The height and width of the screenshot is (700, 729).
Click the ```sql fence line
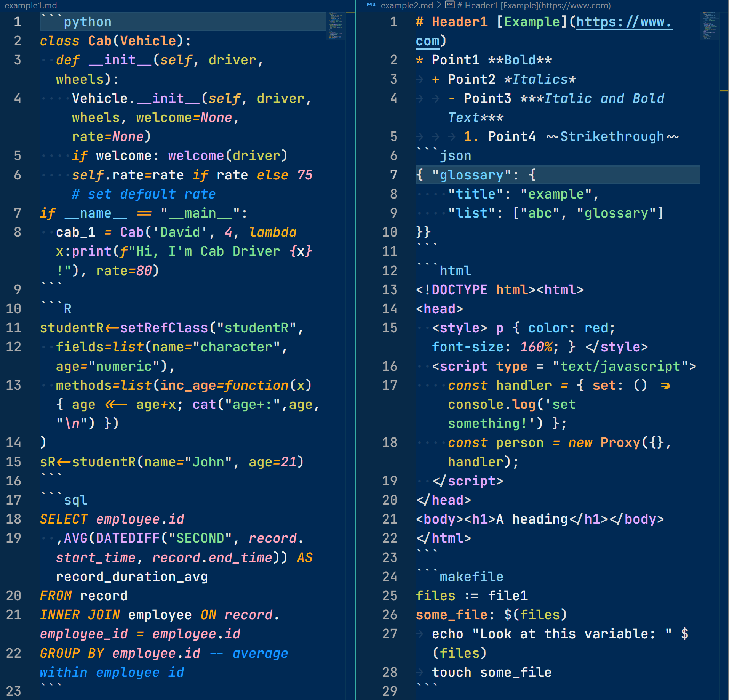coord(64,500)
